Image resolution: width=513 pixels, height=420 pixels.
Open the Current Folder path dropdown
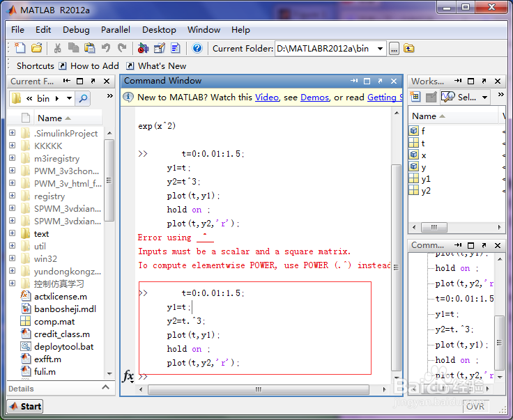(380, 49)
